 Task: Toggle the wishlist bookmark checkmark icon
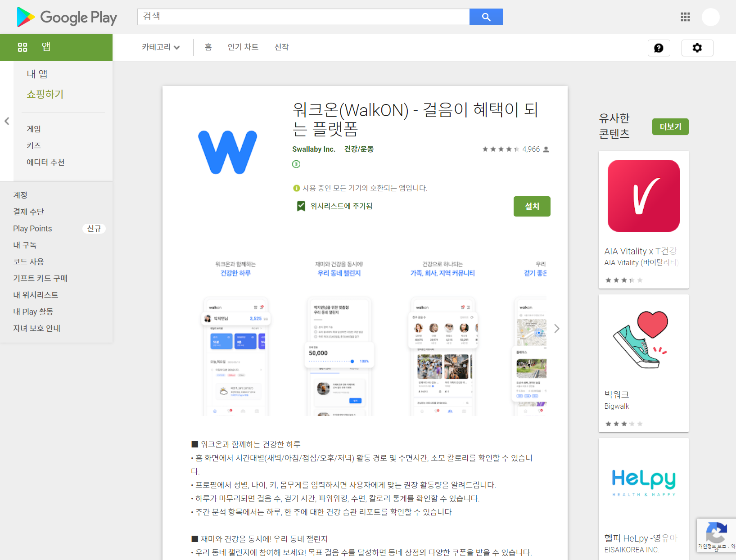pos(301,206)
